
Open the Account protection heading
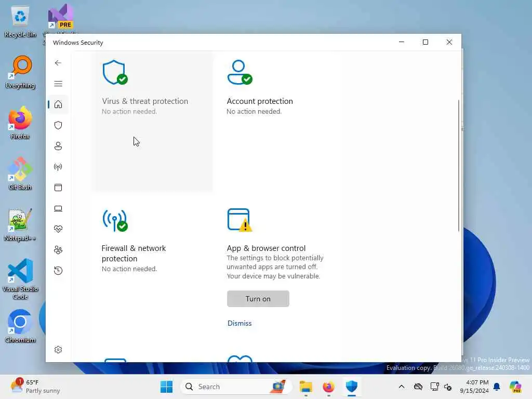point(260,101)
